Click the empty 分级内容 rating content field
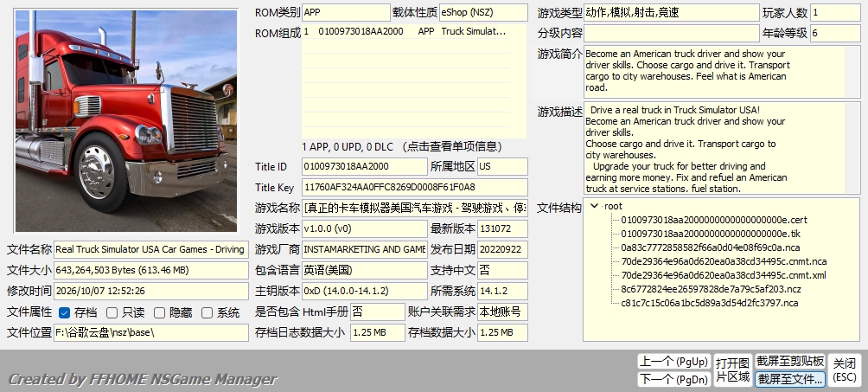This screenshot has width=868, height=392. click(x=672, y=33)
